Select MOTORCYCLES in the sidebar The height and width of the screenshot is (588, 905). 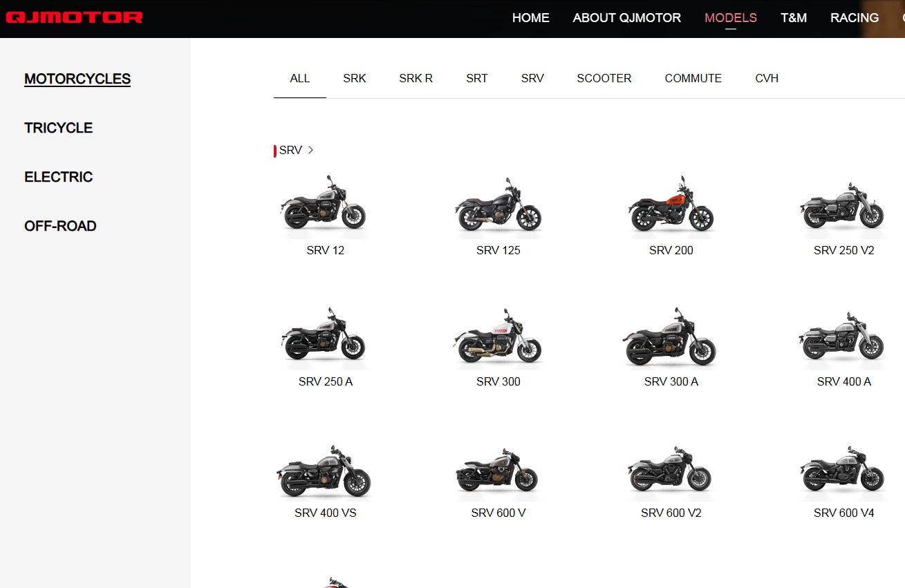(x=77, y=79)
